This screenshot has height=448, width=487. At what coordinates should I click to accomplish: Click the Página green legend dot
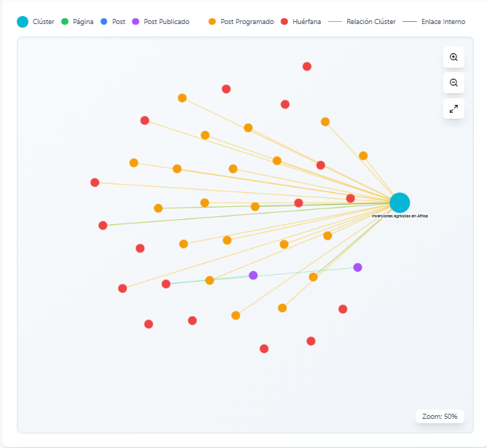coord(65,22)
